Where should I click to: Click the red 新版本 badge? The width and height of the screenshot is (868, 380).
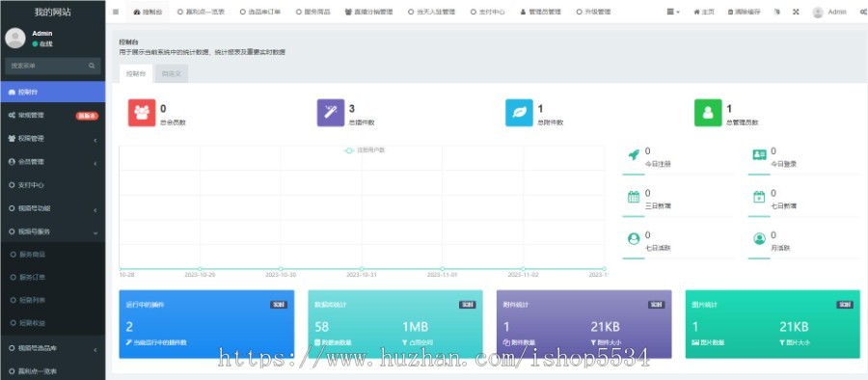click(x=87, y=116)
